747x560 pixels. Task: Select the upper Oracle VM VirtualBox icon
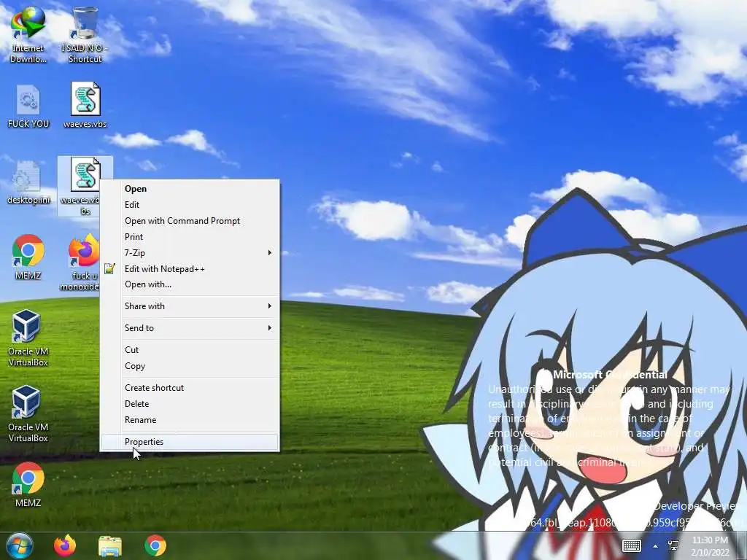coord(28,338)
